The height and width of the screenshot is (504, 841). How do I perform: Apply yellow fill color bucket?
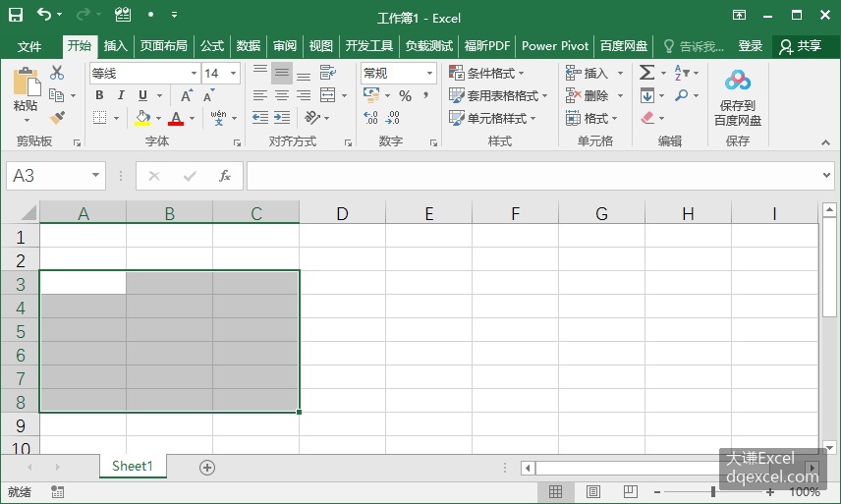142,118
